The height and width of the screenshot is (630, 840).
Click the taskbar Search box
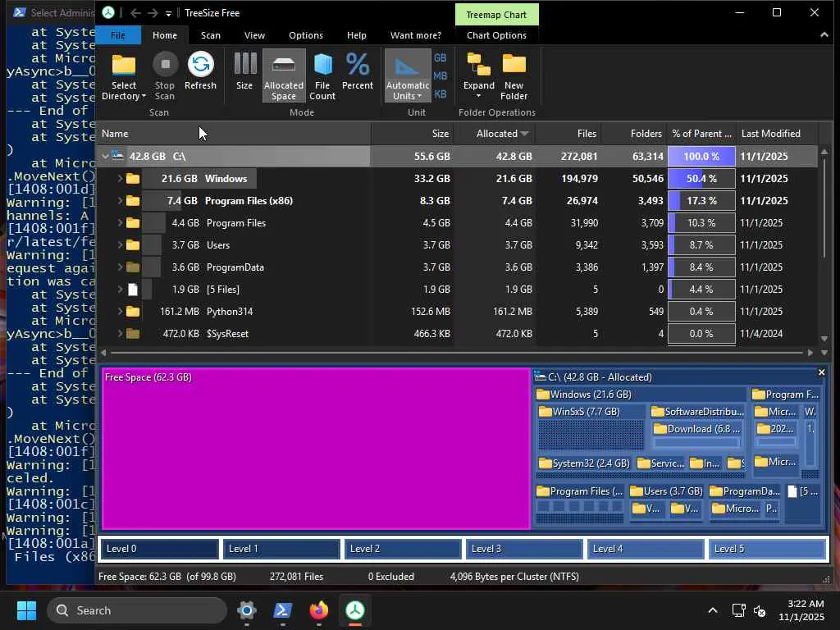pos(137,610)
